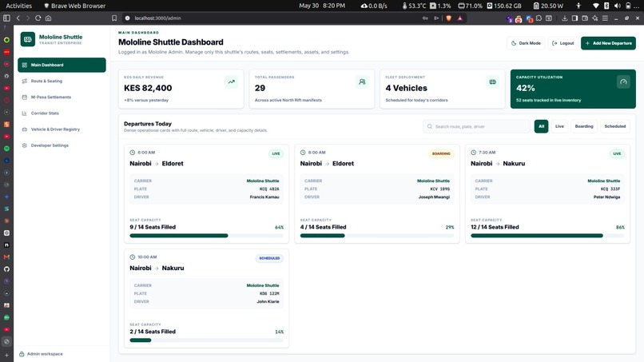Click the clock icon beside 10:00 AM
This screenshot has width=644, height=362.
tap(133, 257)
